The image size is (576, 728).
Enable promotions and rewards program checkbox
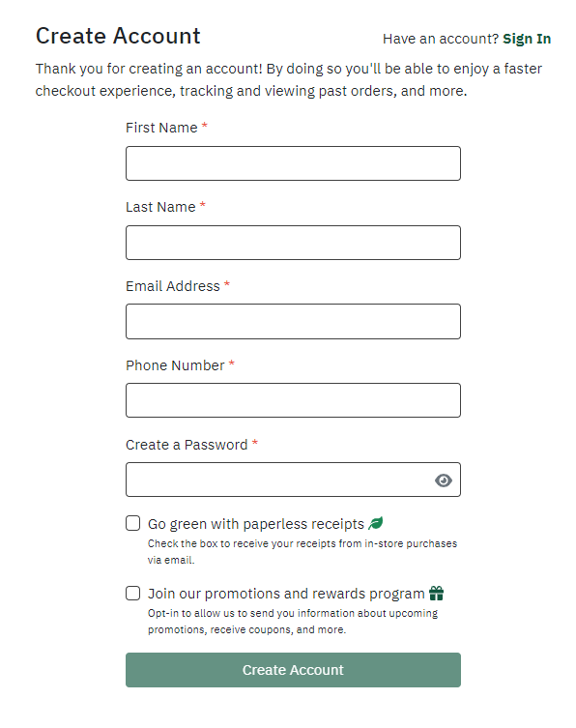pyautogui.click(x=132, y=593)
